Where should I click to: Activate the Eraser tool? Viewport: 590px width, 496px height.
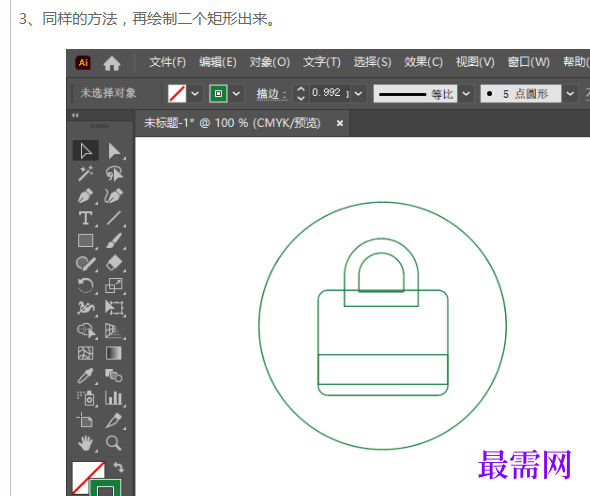pos(114,263)
